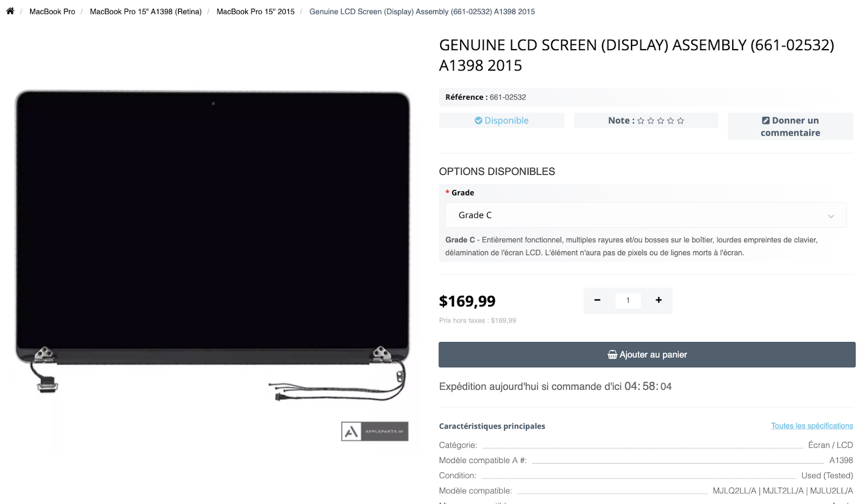Click Ajouter au panier button
Screen dimensions: 862x504
(x=647, y=355)
